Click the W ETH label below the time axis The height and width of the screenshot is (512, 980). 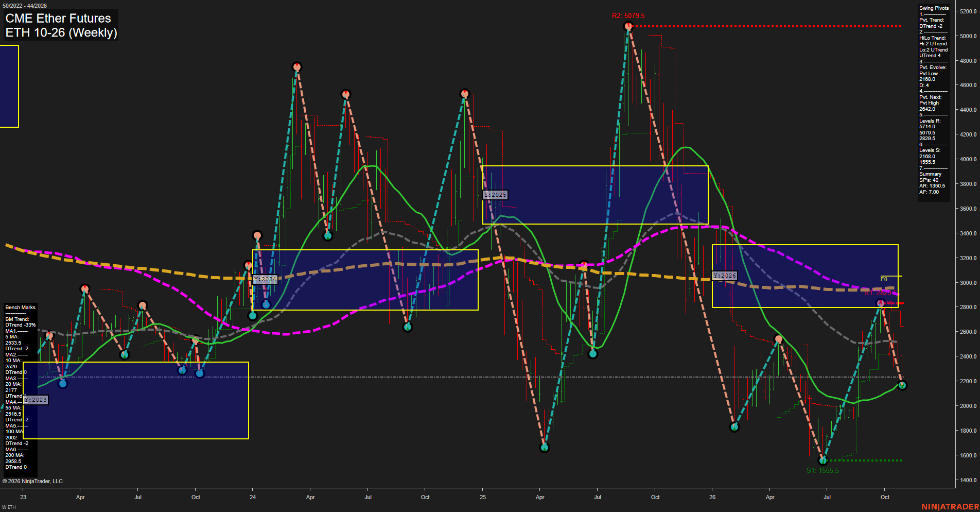click(x=9, y=507)
